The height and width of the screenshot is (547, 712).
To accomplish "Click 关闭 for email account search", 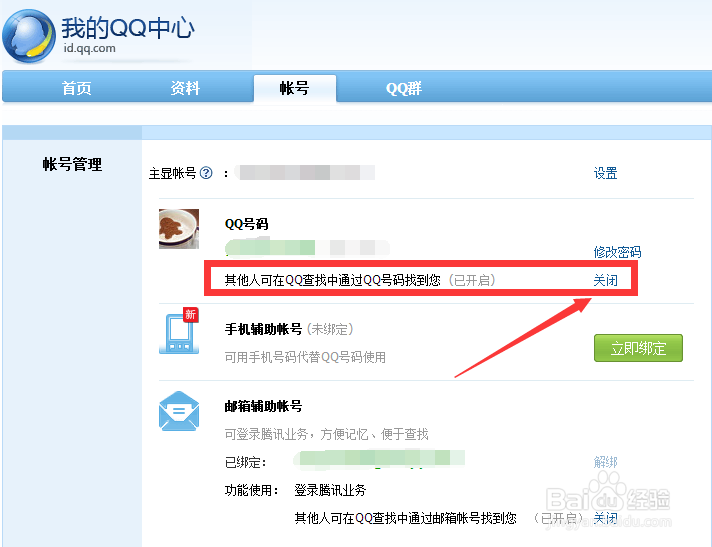I will pyautogui.click(x=606, y=518).
